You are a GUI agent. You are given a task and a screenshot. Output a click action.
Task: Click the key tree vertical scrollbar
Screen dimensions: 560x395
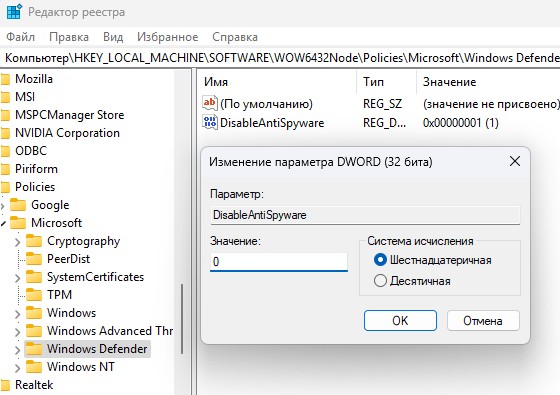click(182, 319)
